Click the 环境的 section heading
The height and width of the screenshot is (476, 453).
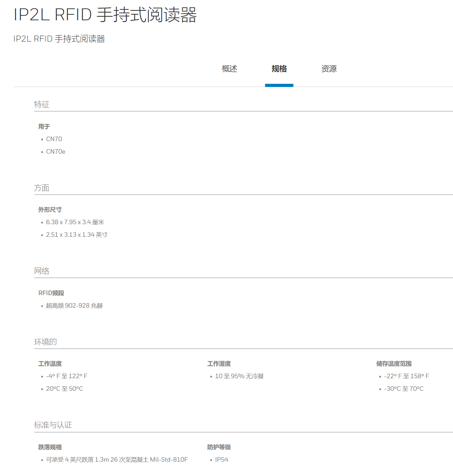pos(45,342)
